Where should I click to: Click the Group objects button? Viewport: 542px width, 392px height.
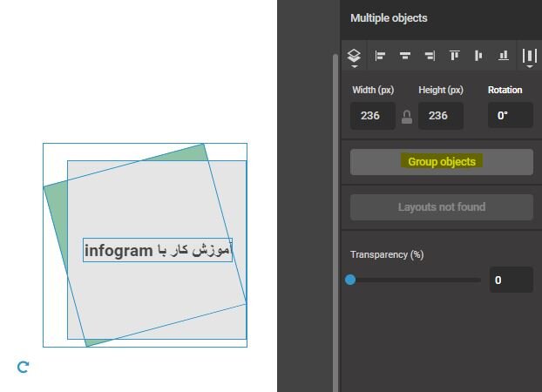point(442,162)
